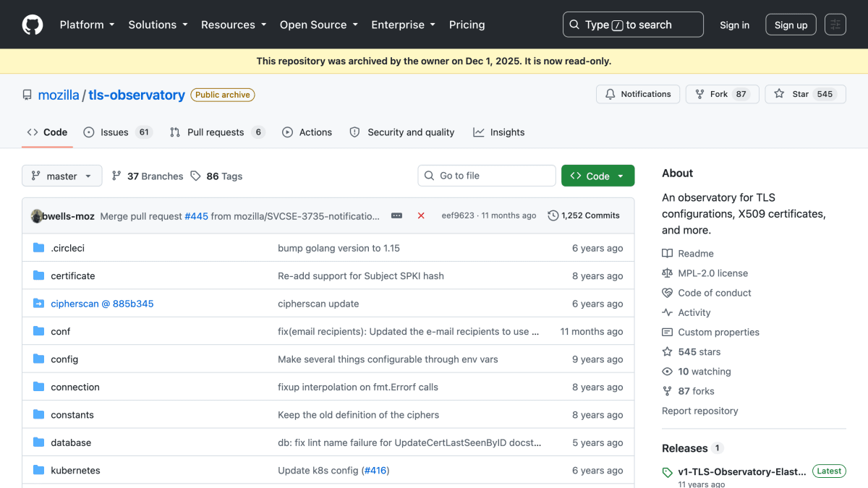Click the scales icon beside MPL-2.0 license
The width and height of the screenshot is (868, 488).
[x=667, y=273]
